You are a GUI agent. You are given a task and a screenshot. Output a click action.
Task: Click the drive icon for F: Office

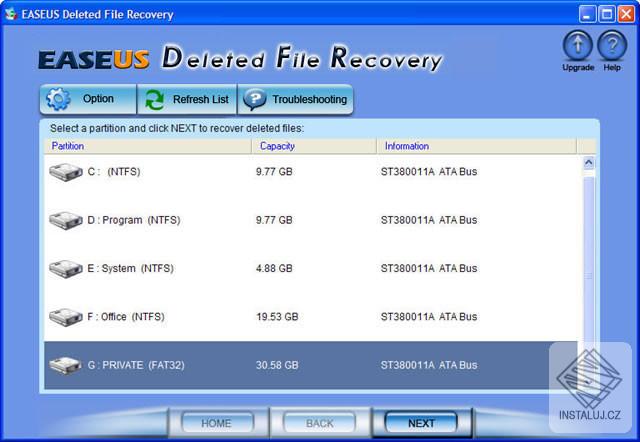(66, 317)
